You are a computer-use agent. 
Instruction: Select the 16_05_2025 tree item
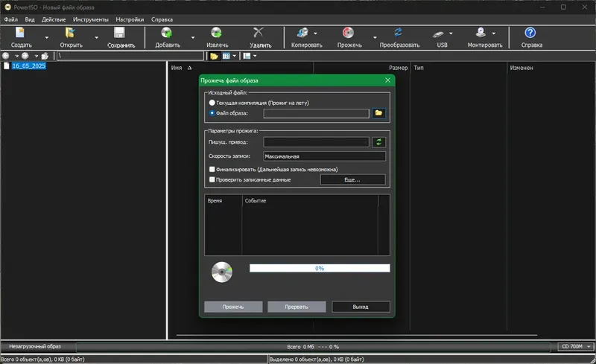point(28,66)
